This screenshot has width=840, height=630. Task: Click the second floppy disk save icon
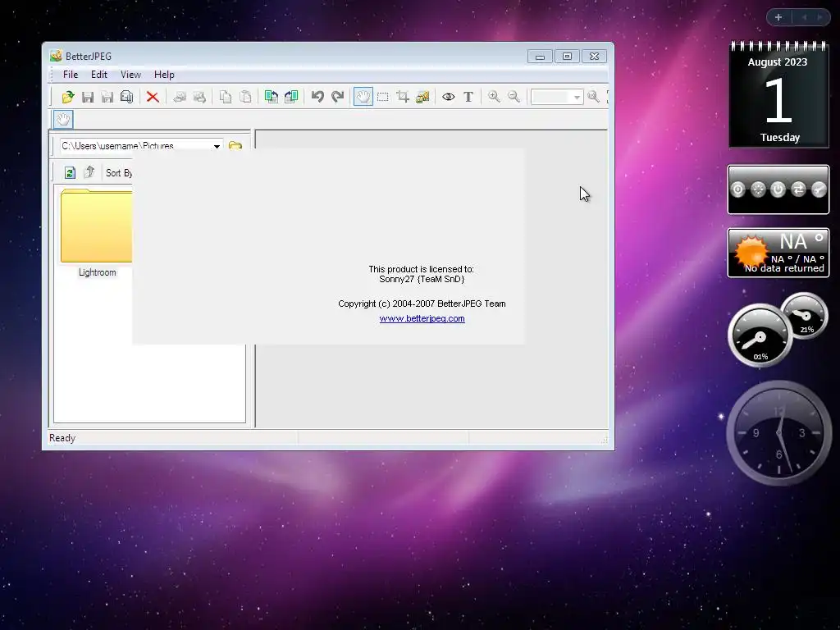pyautogui.click(x=107, y=97)
